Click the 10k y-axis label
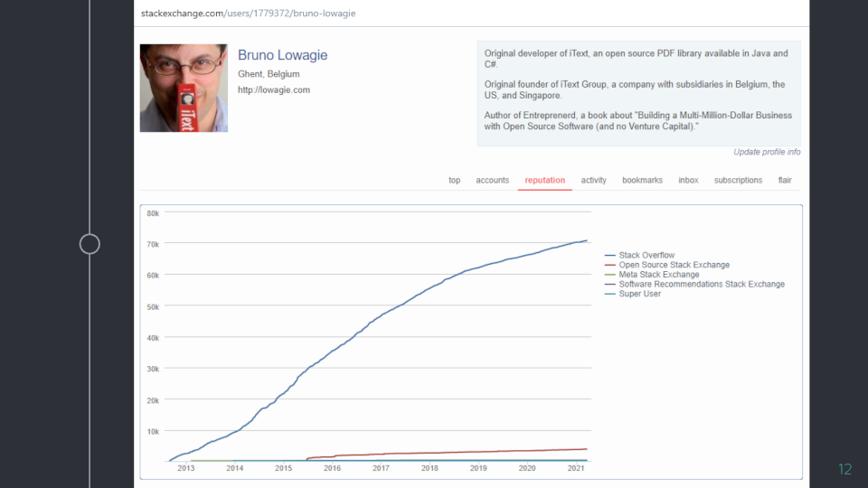Viewport: 868px width, 488px height. (153, 432)
